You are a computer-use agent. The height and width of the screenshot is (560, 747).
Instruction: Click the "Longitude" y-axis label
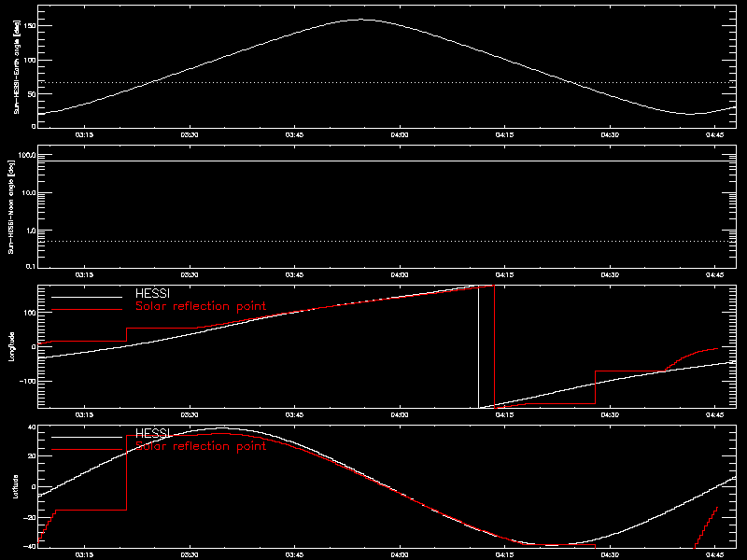(x=11, y=346)
